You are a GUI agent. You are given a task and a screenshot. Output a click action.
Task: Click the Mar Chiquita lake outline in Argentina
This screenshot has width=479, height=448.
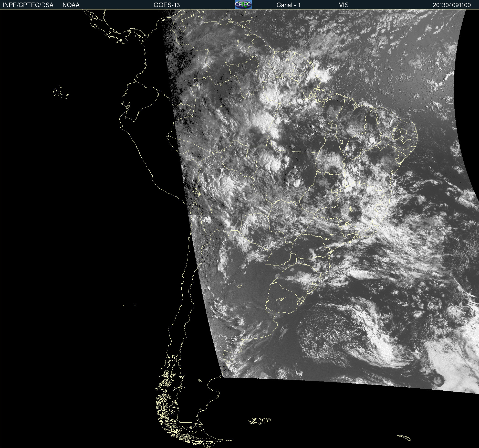tap(239, 286)
